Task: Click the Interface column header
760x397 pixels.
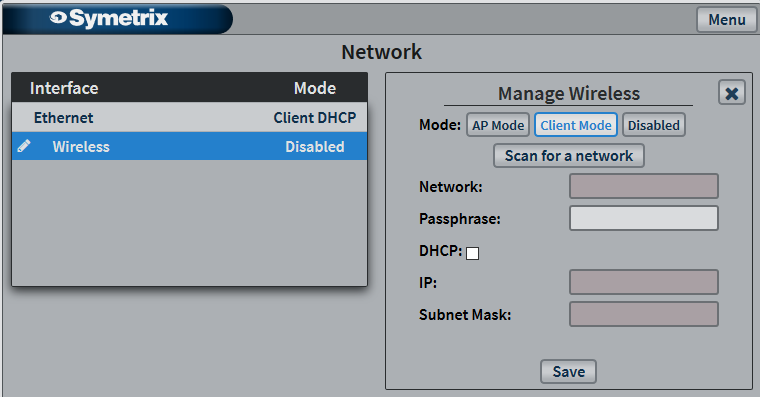Action: pyautogui.click(x=64, y=88)
